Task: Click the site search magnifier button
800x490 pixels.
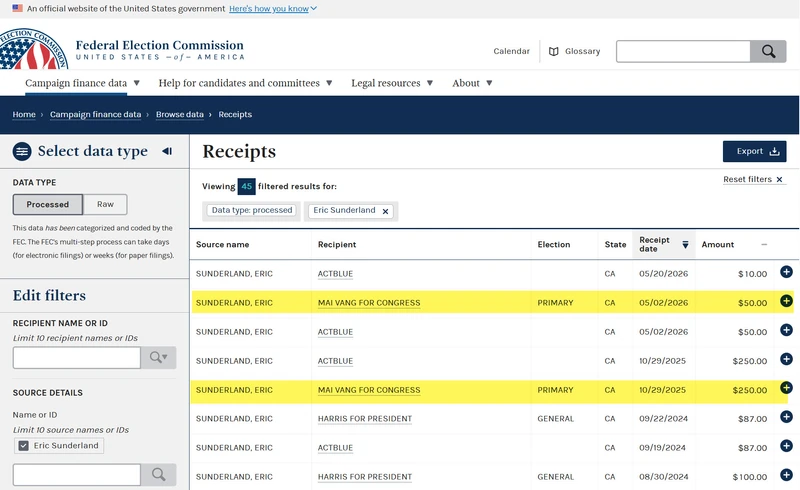Action: [x=768, y=51]
